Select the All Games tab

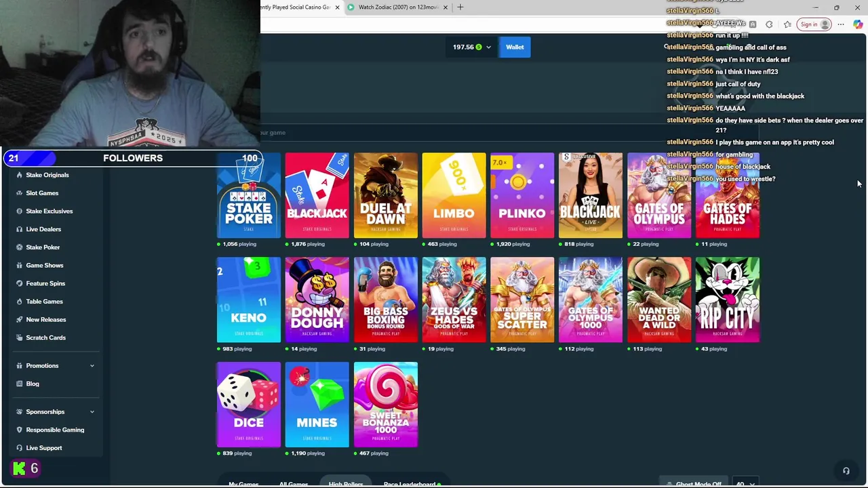294,483
